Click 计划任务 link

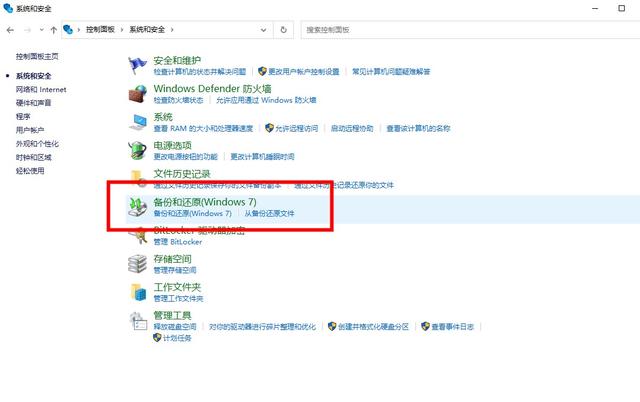point(177,338)
